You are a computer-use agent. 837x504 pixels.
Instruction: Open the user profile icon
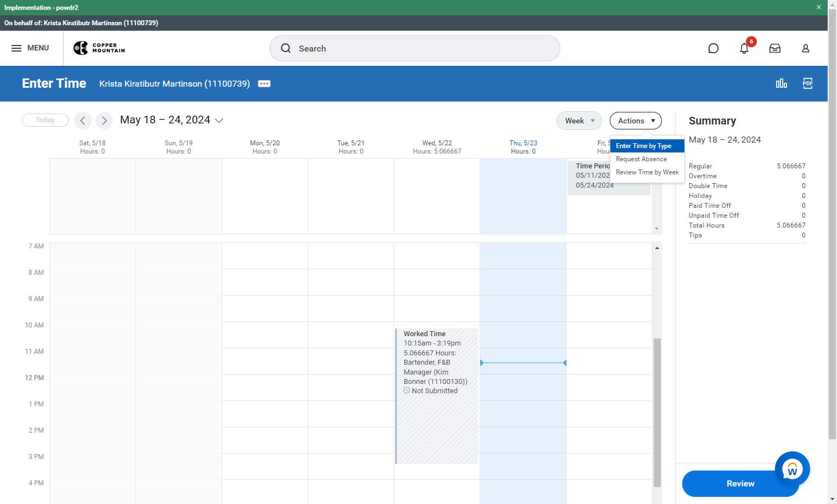[x=806, y=48]
